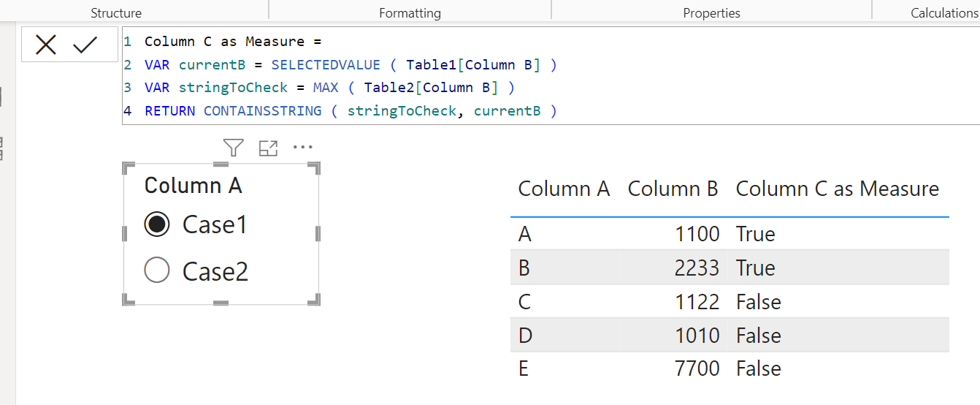Screen dimensions: 980x405
Task: Click the False value in row D
Action: (759, 336)
